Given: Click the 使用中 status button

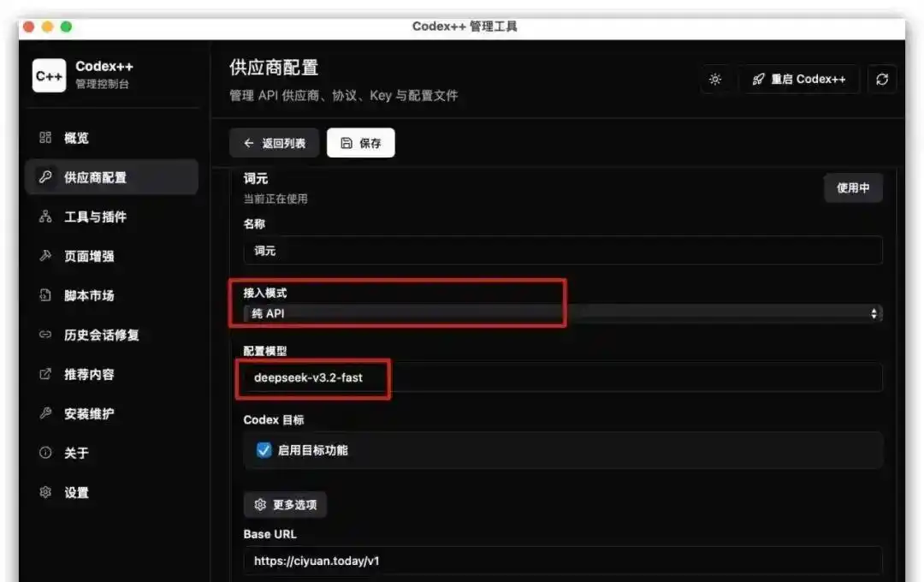Looking at the screenshot, I should coord(853,187).
